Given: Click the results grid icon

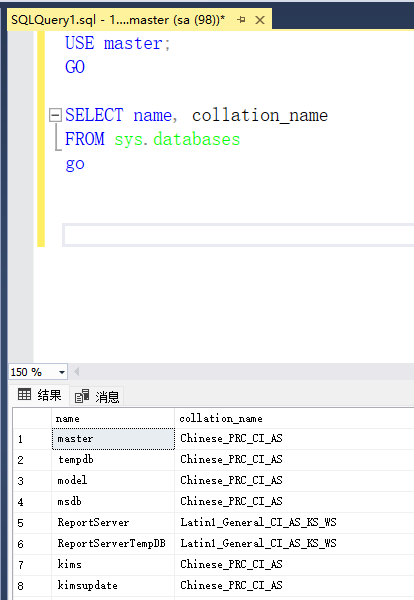Looking at the screenshot, I should tap(24, 394).
